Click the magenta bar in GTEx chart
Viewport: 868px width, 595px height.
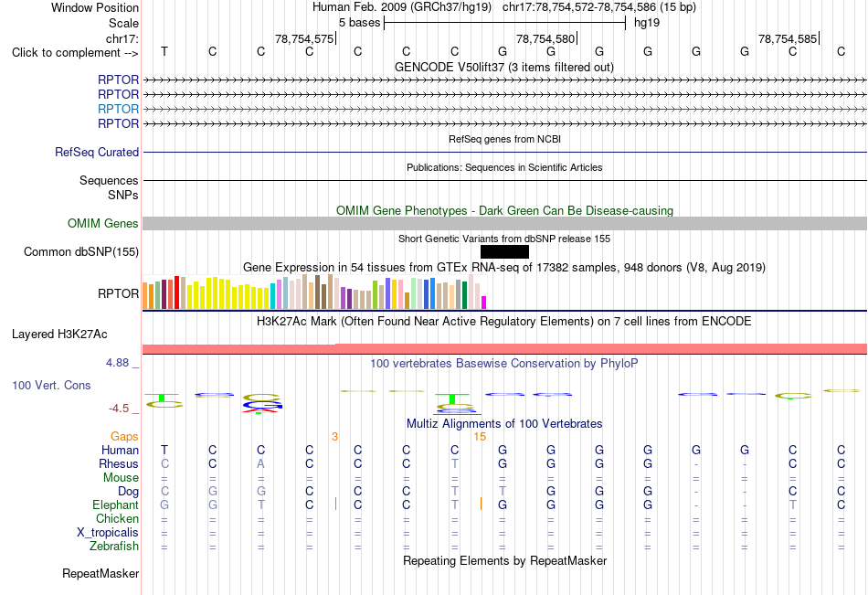coord(484,303)
